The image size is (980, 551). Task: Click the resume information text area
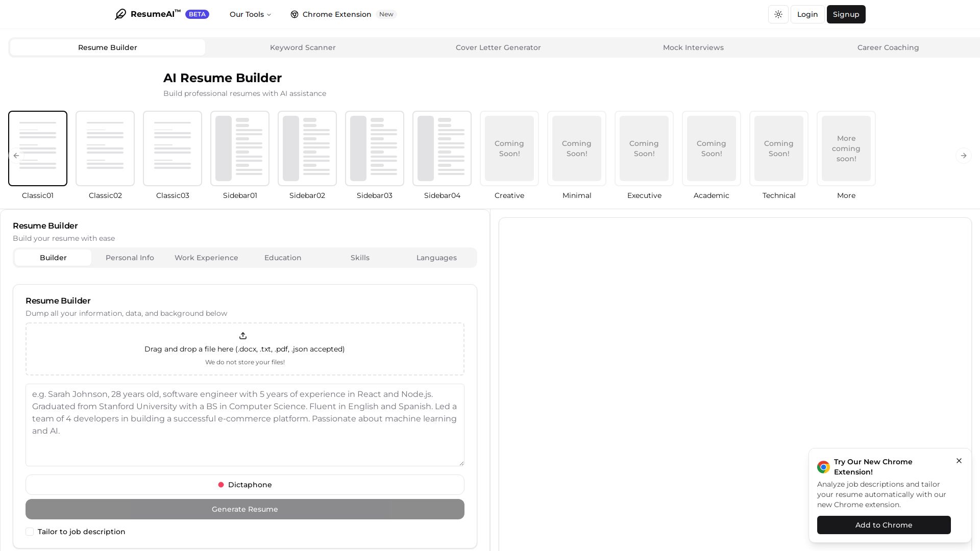(245, 424)
